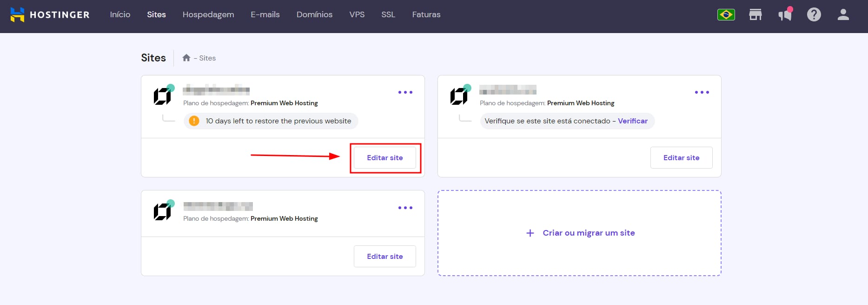
Task: Click Editar site on the top-right card
Action: [681, 158]
